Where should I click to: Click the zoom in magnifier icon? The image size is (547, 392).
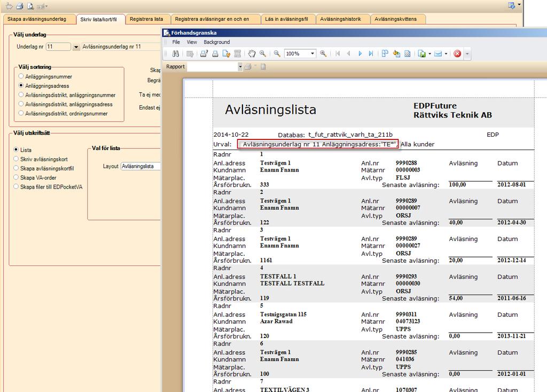pyautogui.click(x=323, y=54)
